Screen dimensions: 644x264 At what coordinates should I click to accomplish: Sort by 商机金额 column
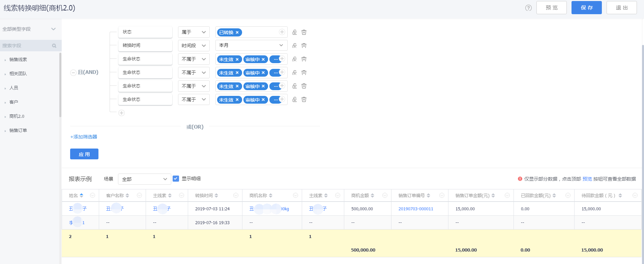(x=373, y=195)
